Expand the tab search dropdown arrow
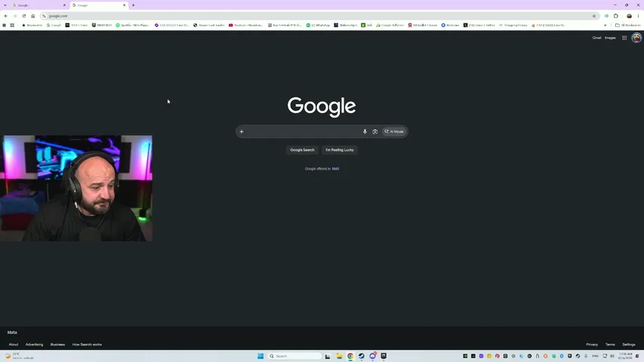The width and height of the screenshot is (644, 362). (x=5, y=5)
